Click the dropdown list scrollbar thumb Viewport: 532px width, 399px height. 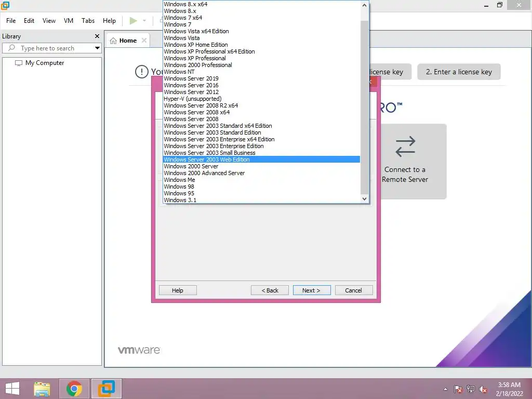click(364, 107)
